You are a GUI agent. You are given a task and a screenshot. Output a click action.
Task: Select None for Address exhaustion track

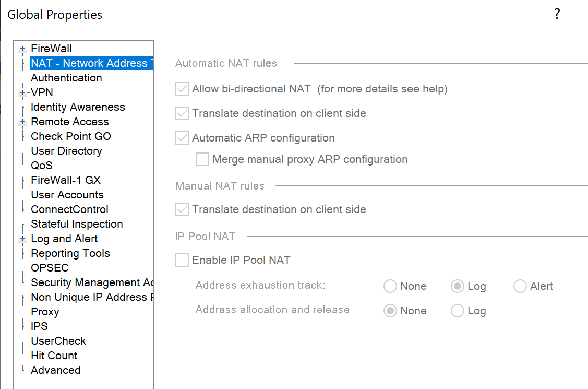click(x=390, y=286)
